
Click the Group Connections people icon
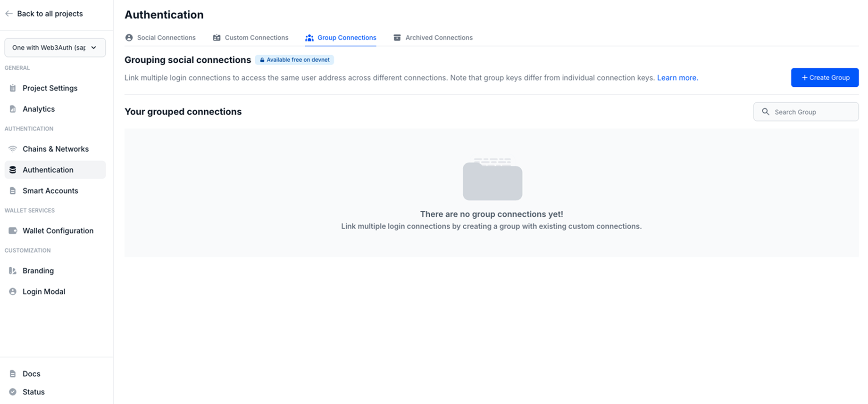point(309,37)
